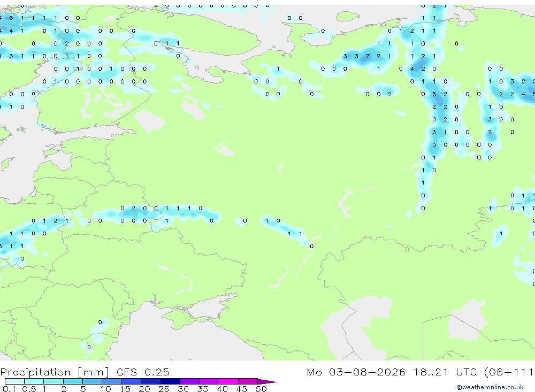Pick the 15–20 mm blue legend swatch
Screen dimensions: 535x392
coord(132,381)
